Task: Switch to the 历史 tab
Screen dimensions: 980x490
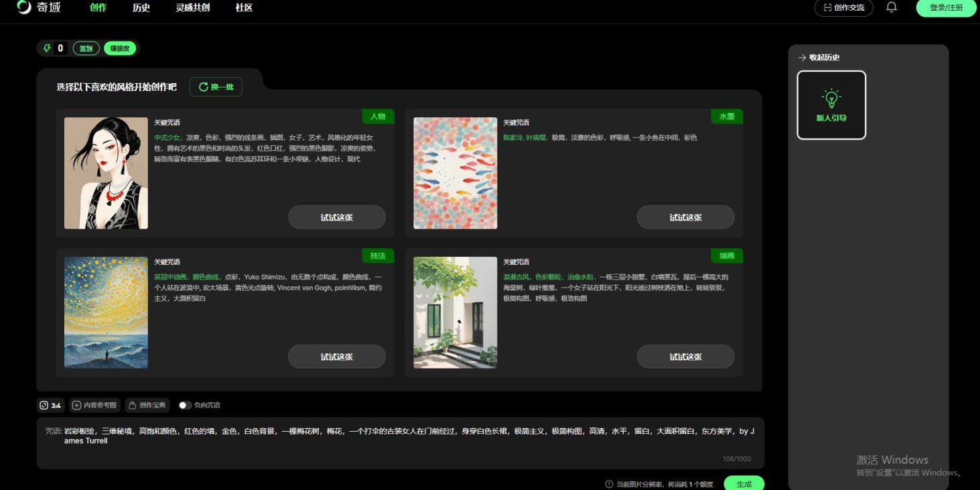Action: point(141,8)
